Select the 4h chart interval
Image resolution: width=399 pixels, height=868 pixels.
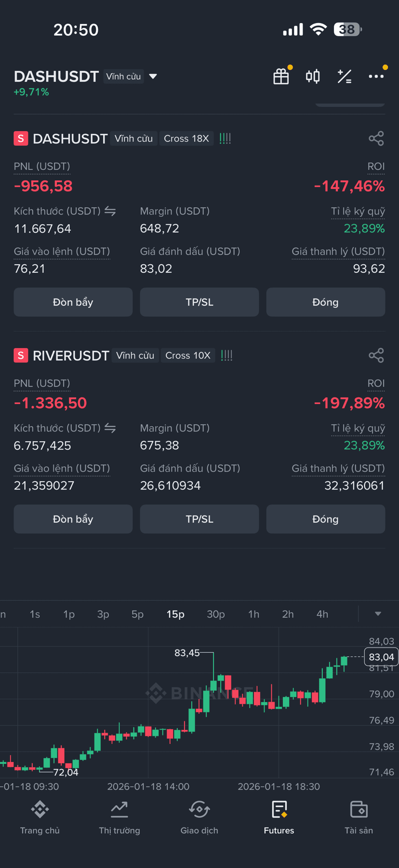322,614
